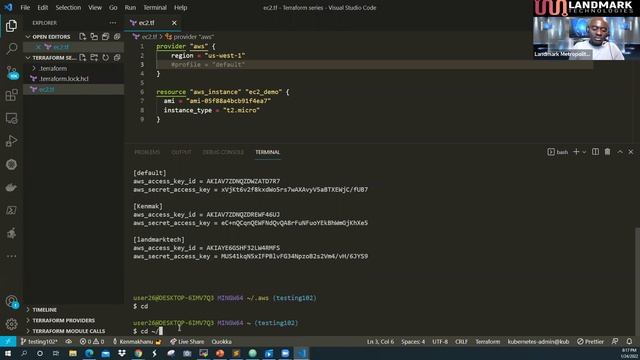Open Explorer views and more actions menu
Screen dimensions: 640x360
[x=113, y=23]
